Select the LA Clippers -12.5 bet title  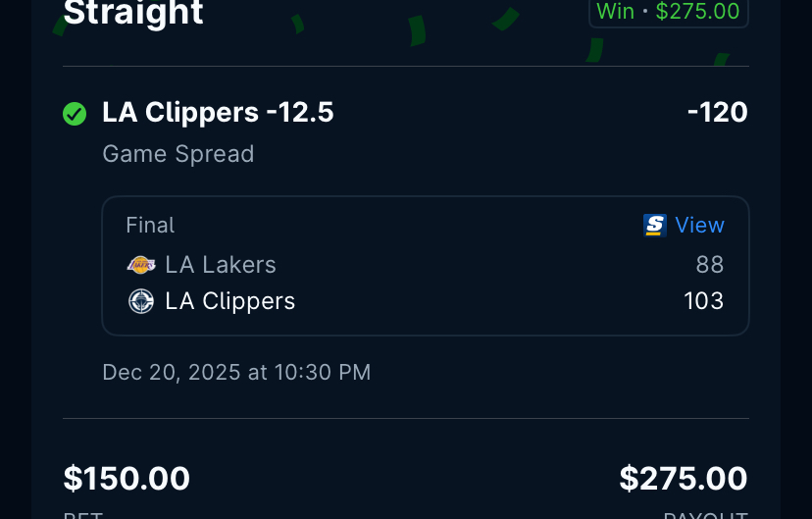[218, 113]
